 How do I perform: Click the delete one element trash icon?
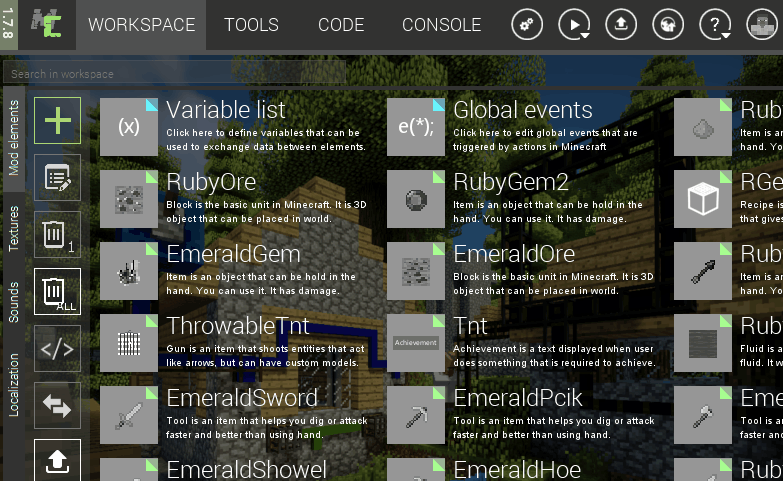pyautogui.click(x=57, y=234)
